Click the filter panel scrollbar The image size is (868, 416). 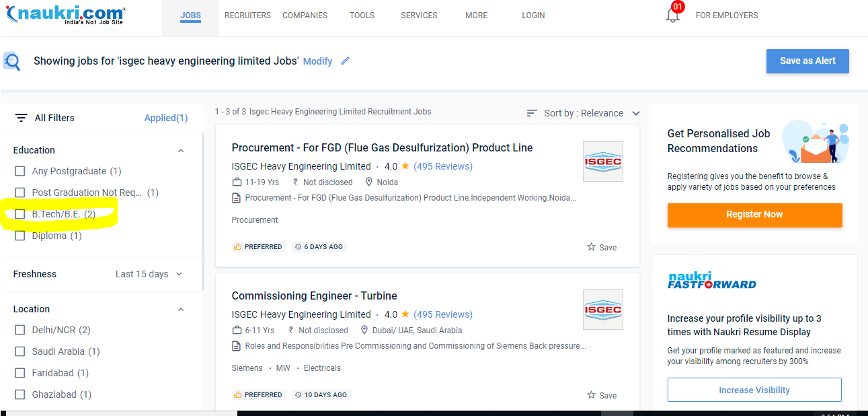[203, 210]
